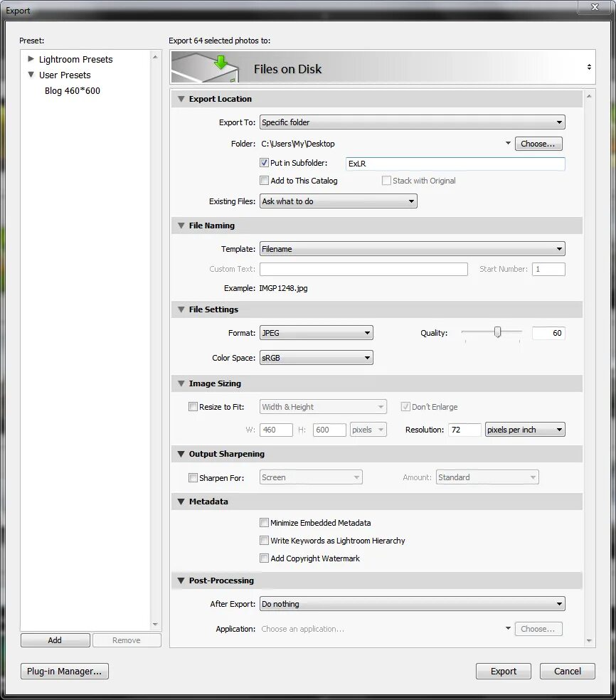Image resolution: width=616 pixels, height=700 pixels.
Task: Open the Color Space dropdown
Action: click(316, 358)
